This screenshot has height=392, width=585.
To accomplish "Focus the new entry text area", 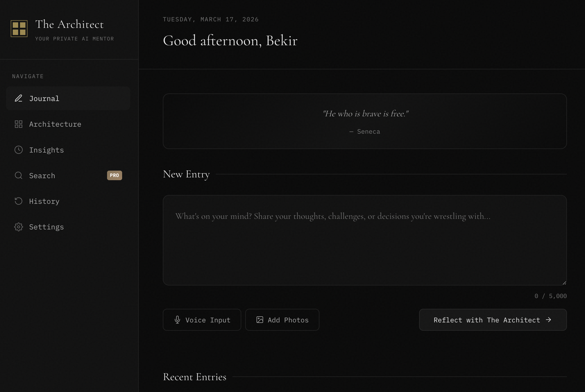I will tap(365, 240).
